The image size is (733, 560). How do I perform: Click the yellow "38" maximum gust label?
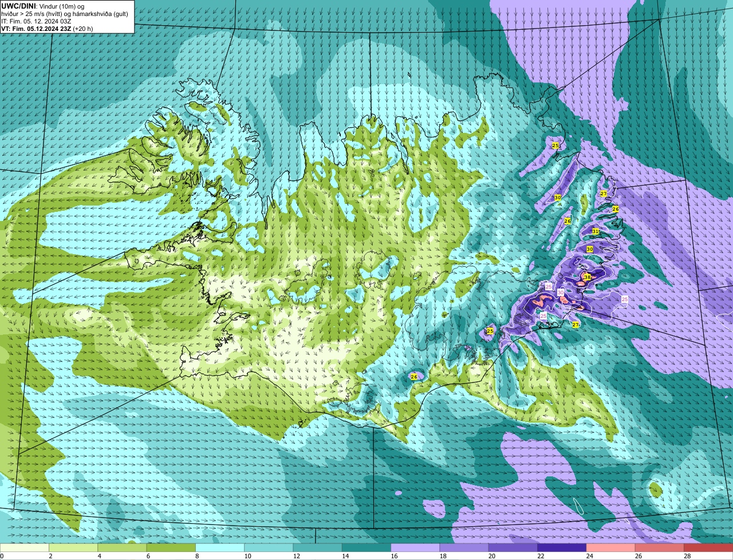click(x=588, y=277)
